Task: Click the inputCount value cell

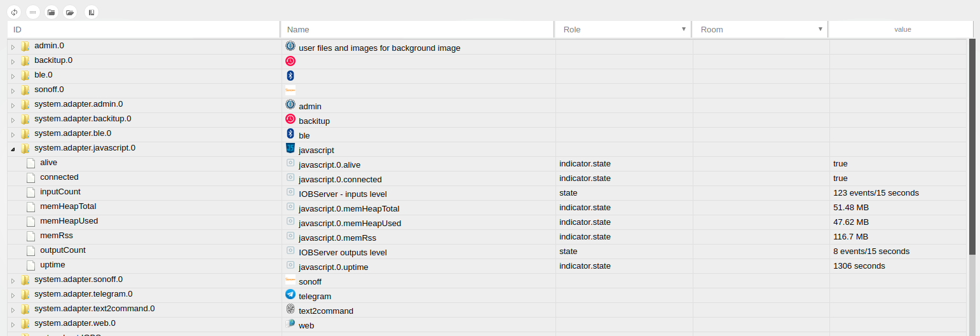Action: [897, 192]
